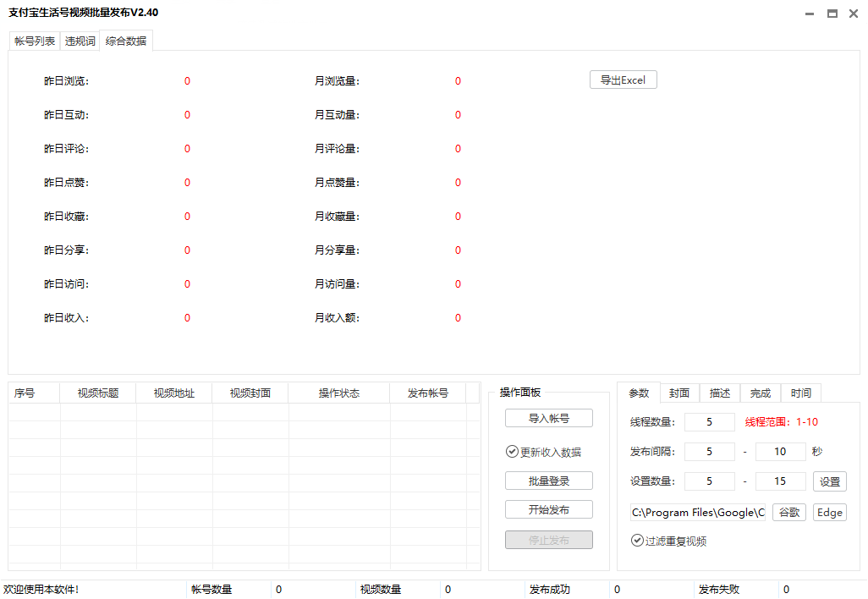Image resolution: width=868 pixels, height=599 pixels.
Task: Edit the 设置数量 maximum field
Action: click(780, 481)
